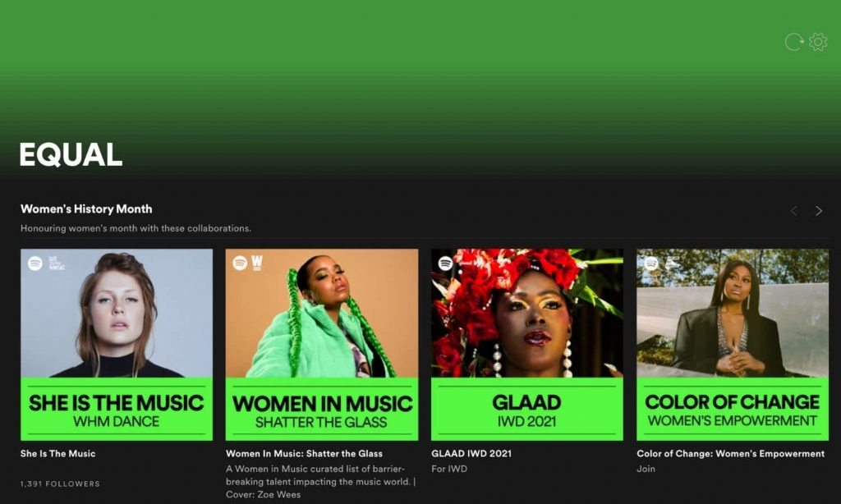Click Spotify logo on Color of Change cover
This screenshot has height=504, width=841.
650,263
